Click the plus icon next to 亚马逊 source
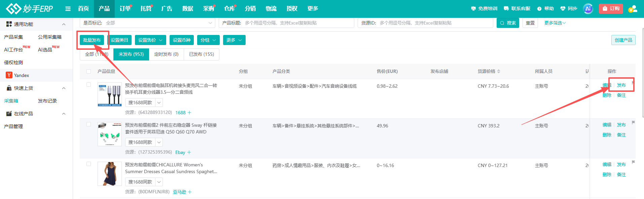 click(x=190, y=192)
